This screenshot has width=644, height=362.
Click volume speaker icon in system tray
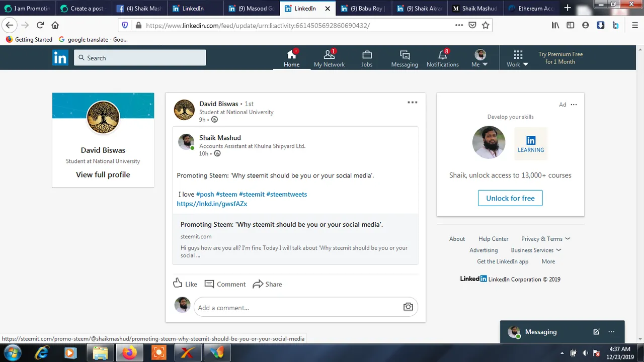pos(585,353)
